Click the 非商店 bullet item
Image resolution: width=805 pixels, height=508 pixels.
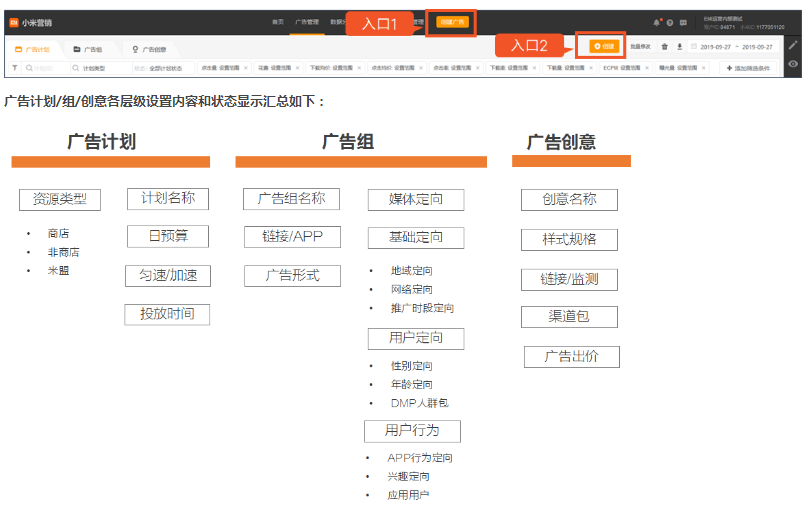click(x=63, y=252)
